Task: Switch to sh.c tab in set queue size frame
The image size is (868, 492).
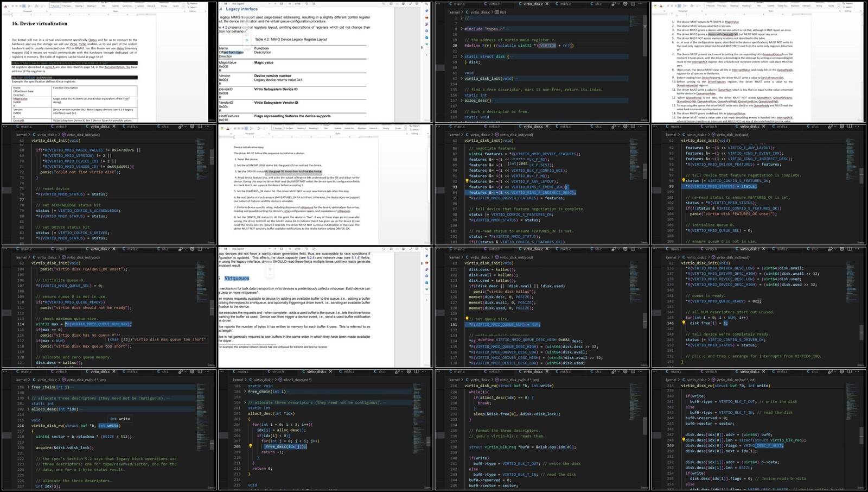Action: tap(596, 249)
